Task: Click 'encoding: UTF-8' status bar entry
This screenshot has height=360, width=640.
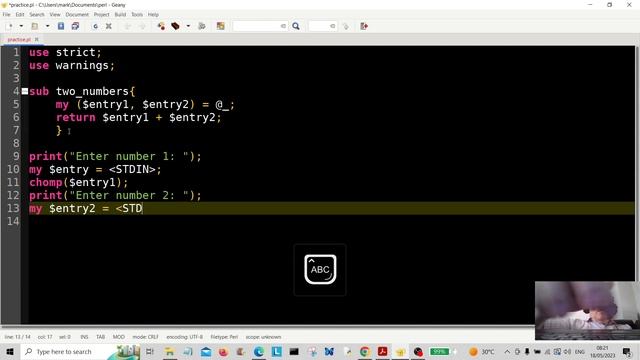Action: (x=184, y=337)
